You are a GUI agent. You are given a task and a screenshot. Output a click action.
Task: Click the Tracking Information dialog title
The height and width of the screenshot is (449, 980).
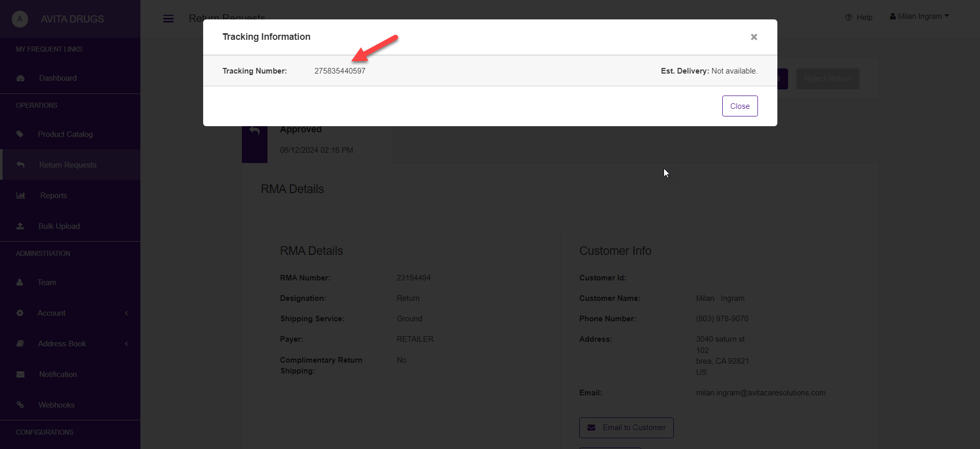[266, 37]
